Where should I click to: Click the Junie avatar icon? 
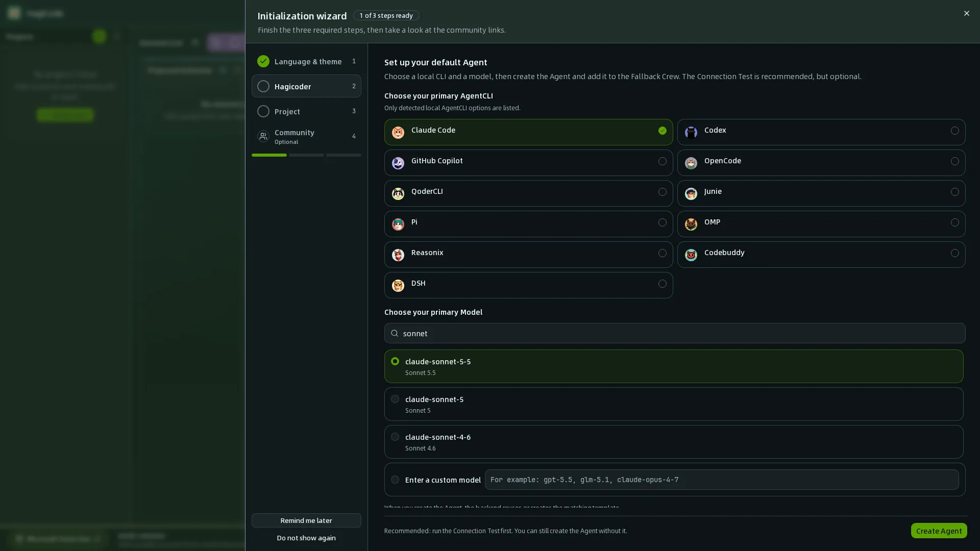(x=691, y=193)
